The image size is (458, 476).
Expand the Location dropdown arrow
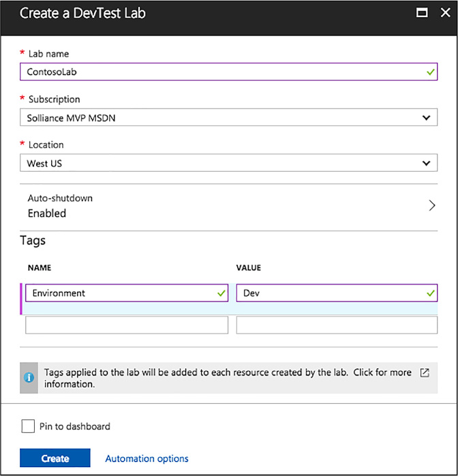(x=426, y=163)
